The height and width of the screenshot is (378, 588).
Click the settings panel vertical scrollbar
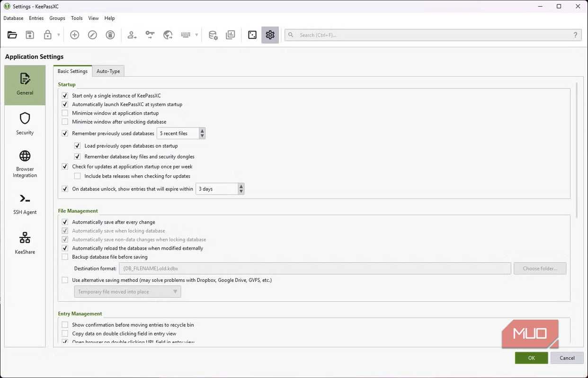click(577, 150)
